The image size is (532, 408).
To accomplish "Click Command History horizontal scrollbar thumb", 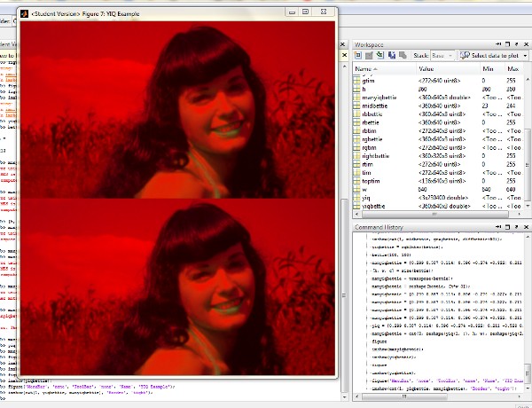I will 404,396.
